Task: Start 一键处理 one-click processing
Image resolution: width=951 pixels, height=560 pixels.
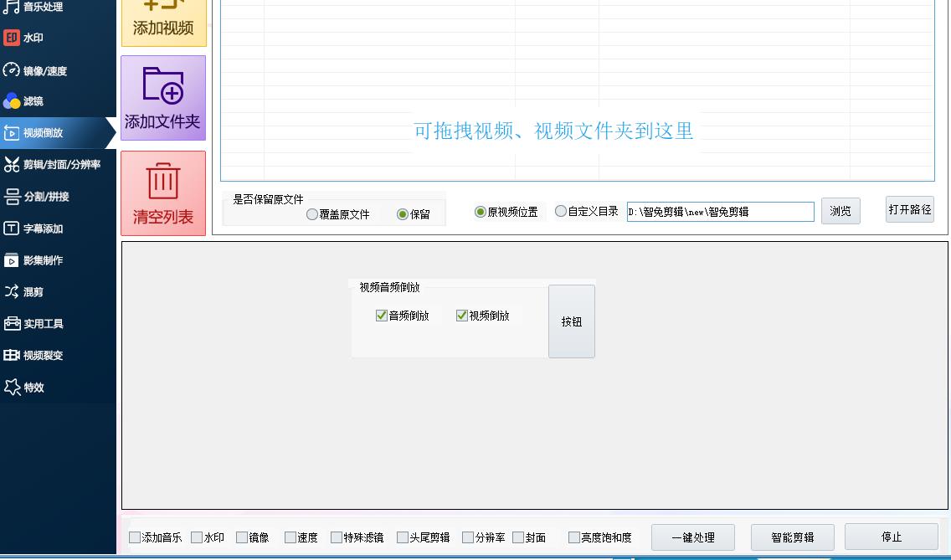Action: [x=693, y=537]
